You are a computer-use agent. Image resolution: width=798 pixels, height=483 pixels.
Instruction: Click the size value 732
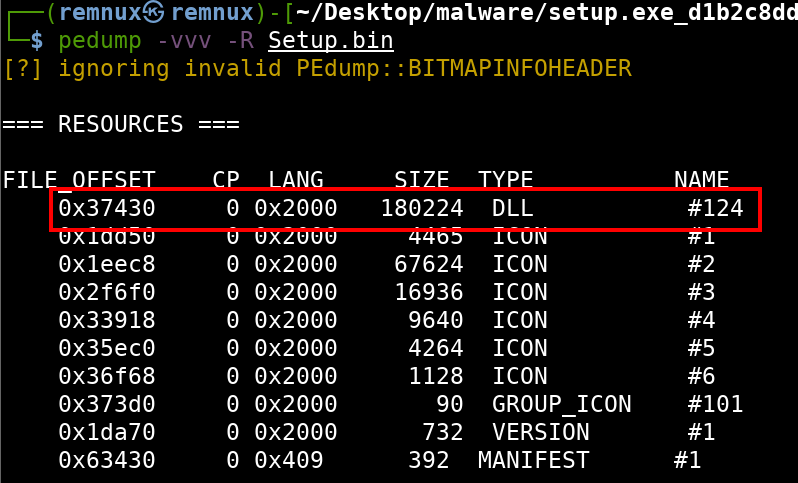click(x=443, y=432)
